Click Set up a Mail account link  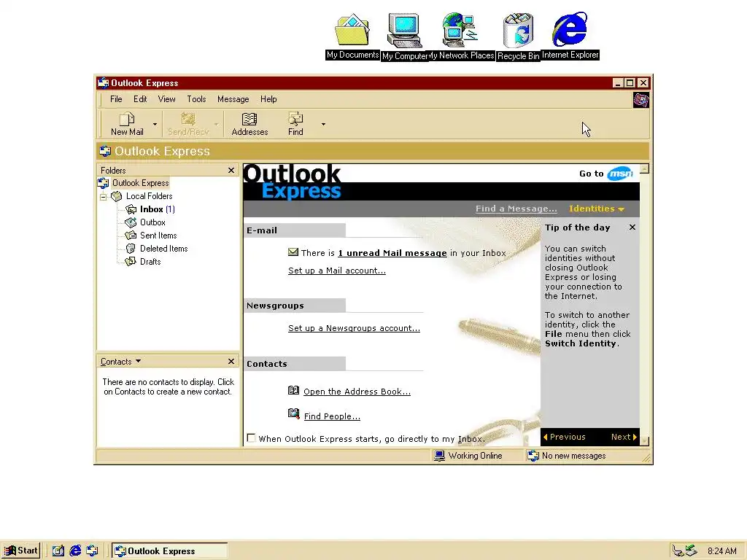pyautogui.click(x=337, y=271)
